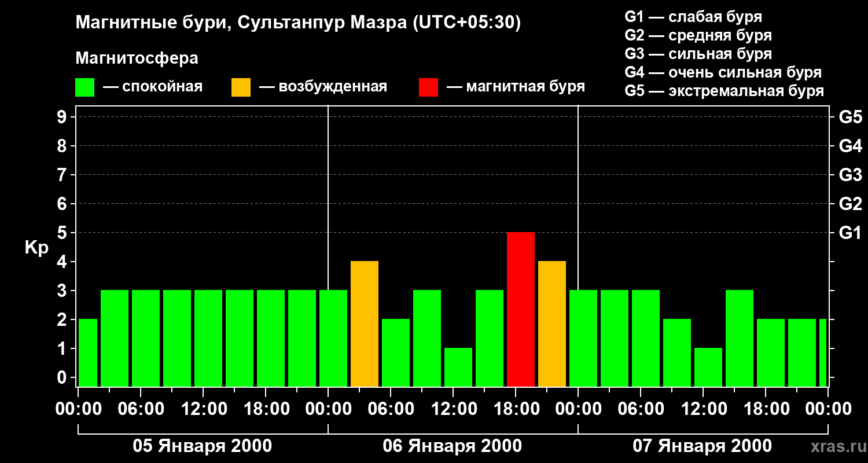
Task: Click the '05 Января 2000' date label
Action: click(x=203, y=446)
